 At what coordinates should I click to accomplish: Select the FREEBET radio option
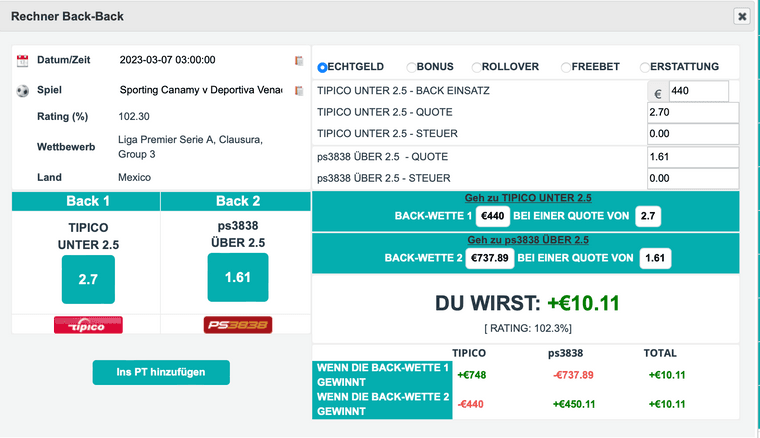[566, 67]
